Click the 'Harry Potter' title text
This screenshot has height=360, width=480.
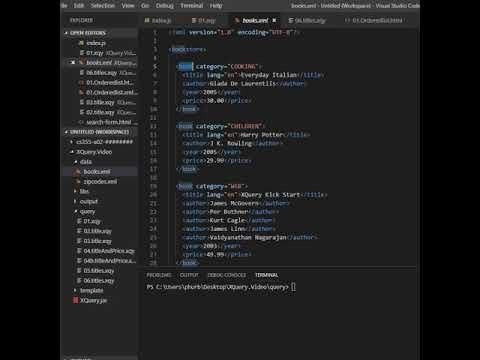[262, 135]
